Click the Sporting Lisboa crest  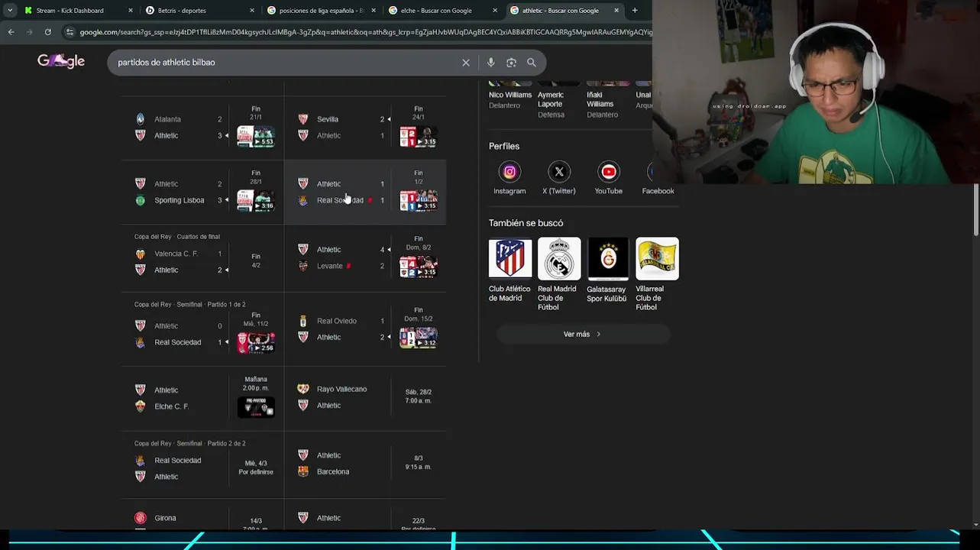[x=140, y=200]
